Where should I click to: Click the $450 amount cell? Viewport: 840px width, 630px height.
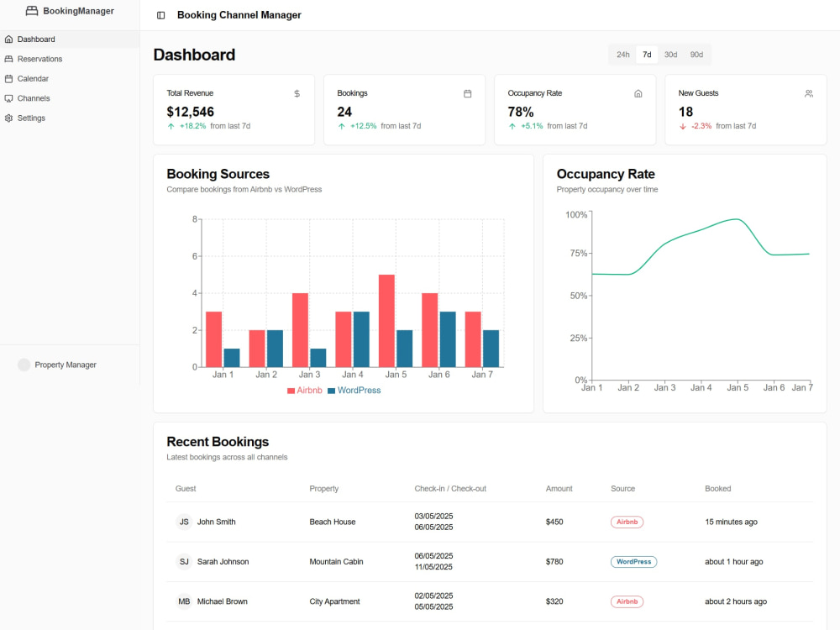click(x=554, y=522)
